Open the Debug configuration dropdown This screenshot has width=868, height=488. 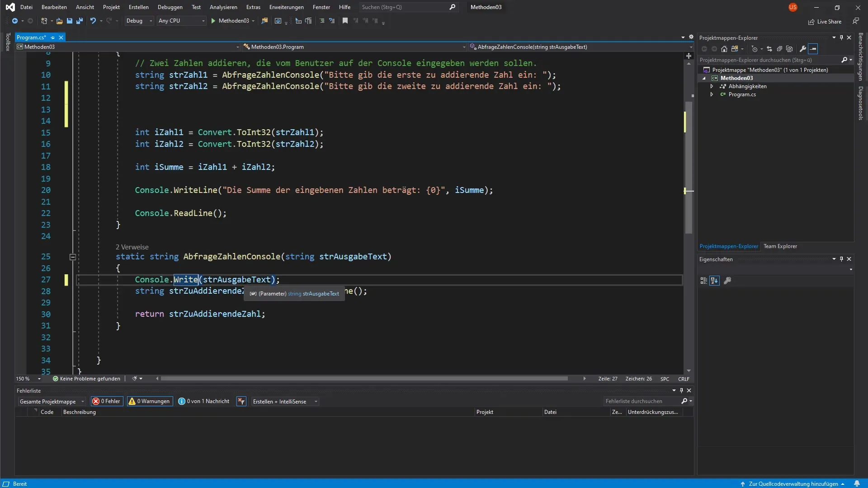click(139, 21)
